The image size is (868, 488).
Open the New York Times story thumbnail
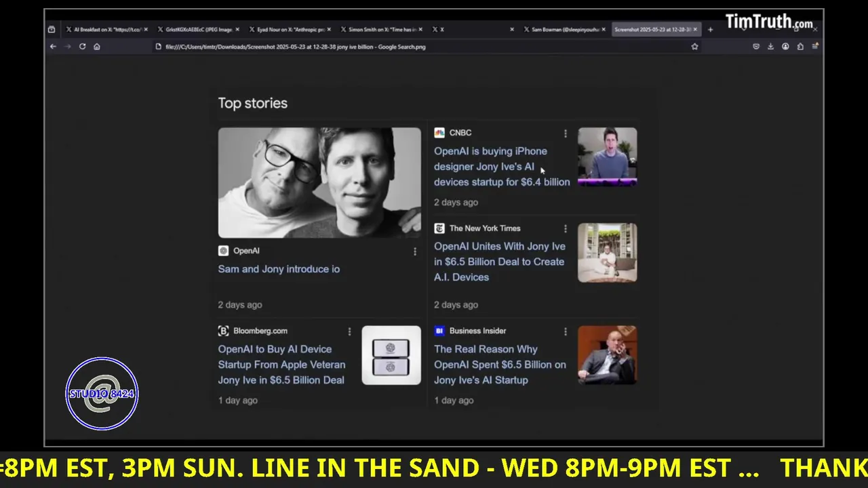tap(607, 253)
